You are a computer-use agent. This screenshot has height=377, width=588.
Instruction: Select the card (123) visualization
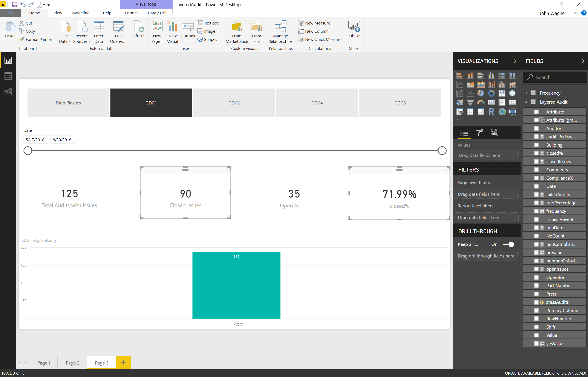(x=491, y=102)
